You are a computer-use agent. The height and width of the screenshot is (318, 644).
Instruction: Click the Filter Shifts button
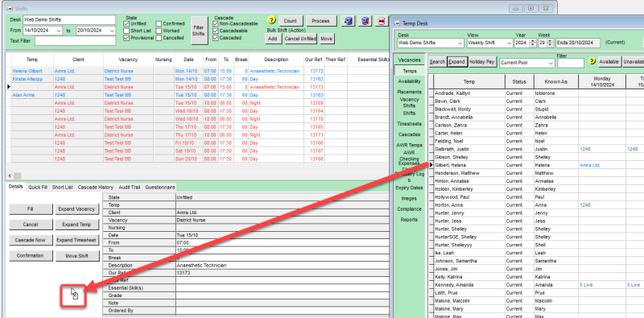pyautogui.click(x=199, y=31)
